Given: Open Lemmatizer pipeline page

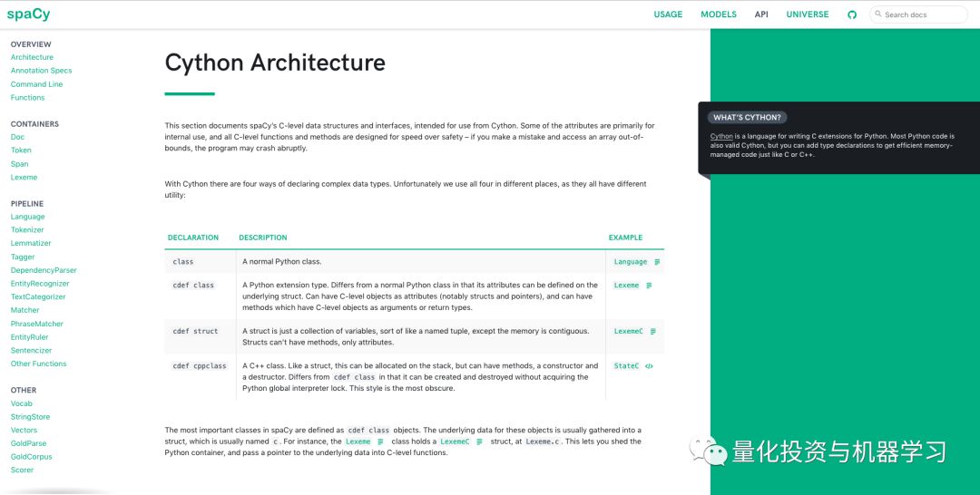Looking at the screenshot, I should pyautogui.click(x=31, y=244).
